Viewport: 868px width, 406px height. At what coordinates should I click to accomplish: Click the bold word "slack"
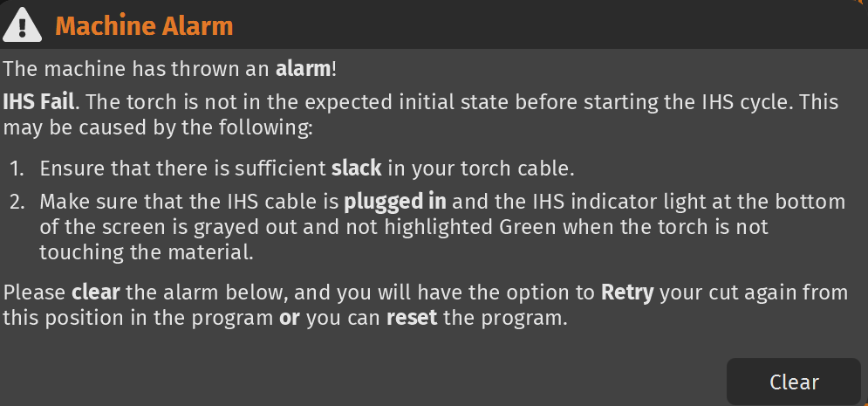(355, 168)
